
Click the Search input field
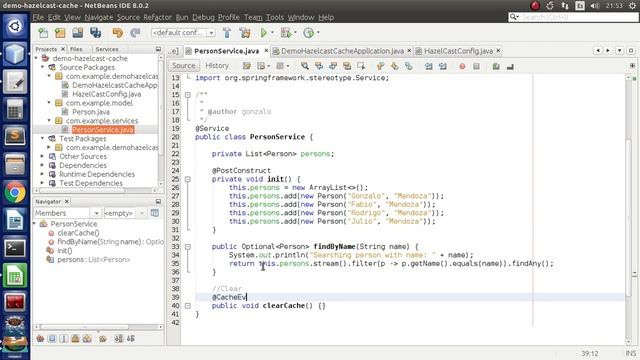(573, 17)
